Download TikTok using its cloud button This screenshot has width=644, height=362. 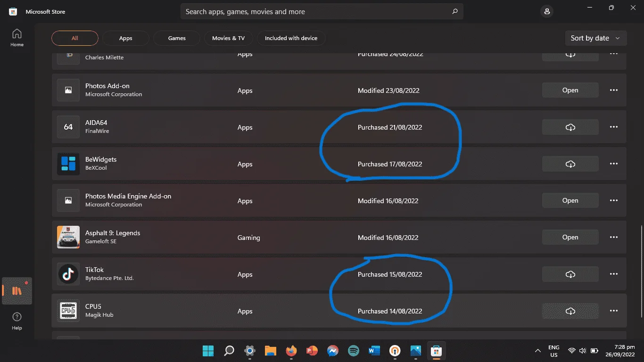[570, 274]
